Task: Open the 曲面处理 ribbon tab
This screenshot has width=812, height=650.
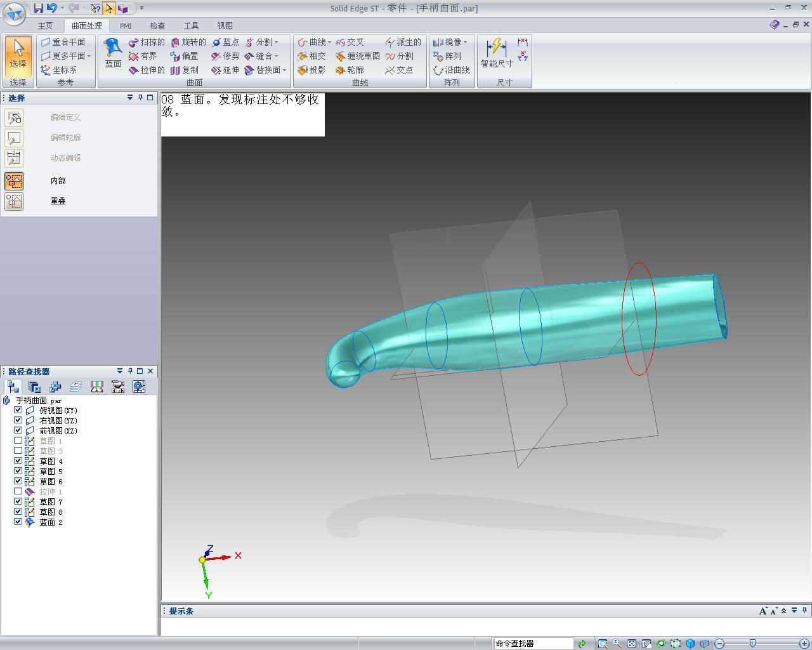Action: point(86,26)
